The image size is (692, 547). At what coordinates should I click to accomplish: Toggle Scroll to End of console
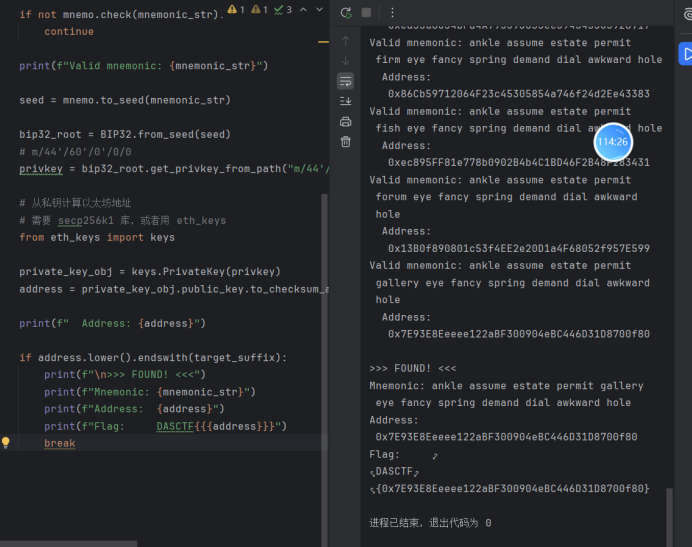coord(346,101)
